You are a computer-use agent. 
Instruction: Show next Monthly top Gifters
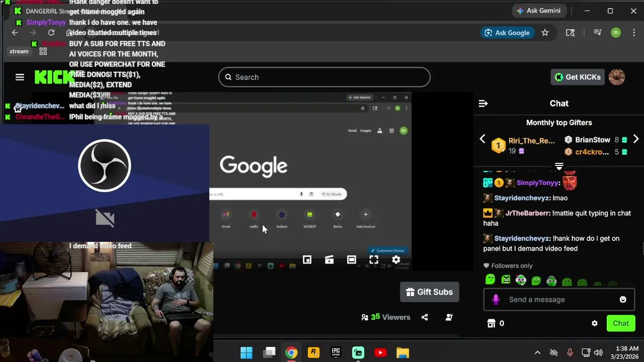[636, 139]
